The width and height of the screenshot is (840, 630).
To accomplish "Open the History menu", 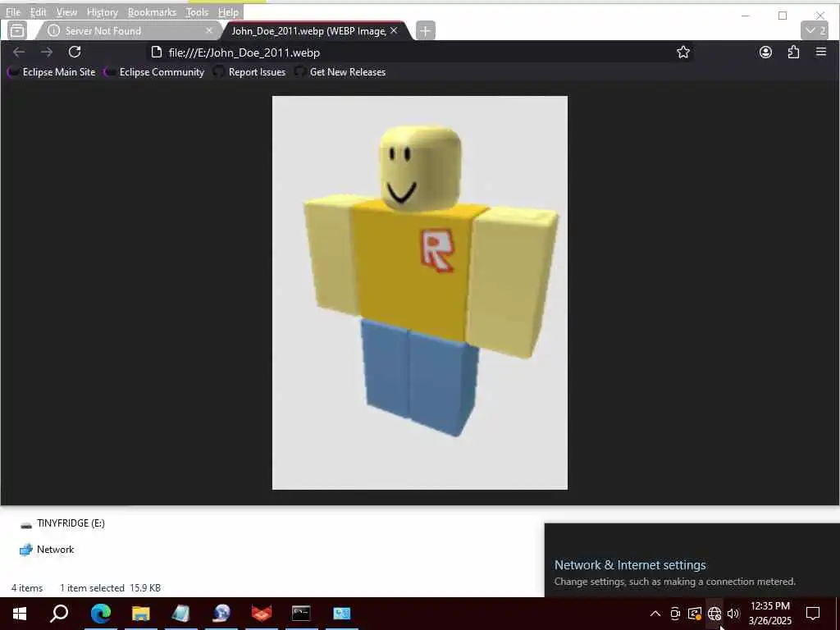I will pos(103,11).
